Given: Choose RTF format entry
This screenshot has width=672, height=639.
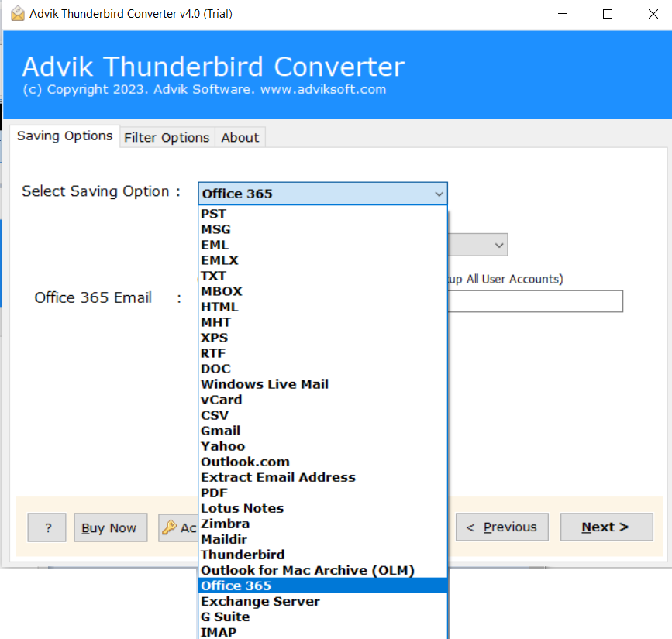Looking at the screenshot, I should point(322,353).
